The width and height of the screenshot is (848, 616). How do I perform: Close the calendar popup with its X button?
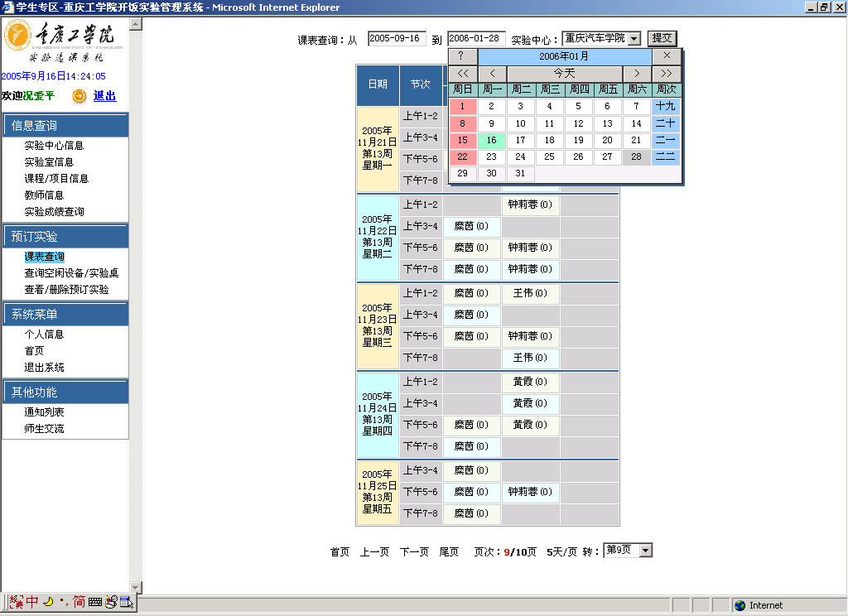pos(667,56)
